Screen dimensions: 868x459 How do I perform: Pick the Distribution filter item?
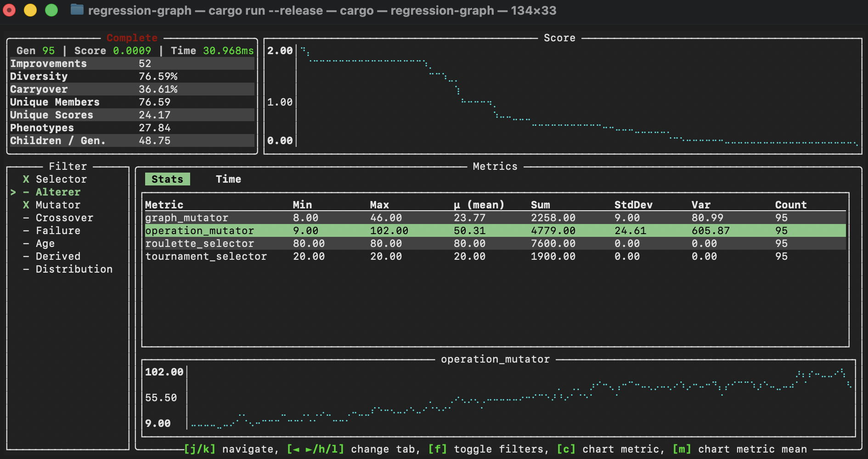point(74,269)
